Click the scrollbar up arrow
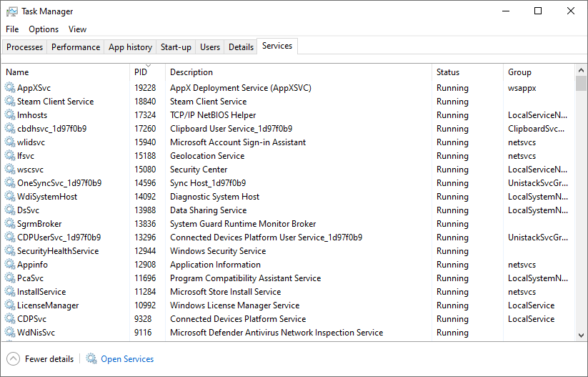Screen dimensions: 588x377 point(581,70)
